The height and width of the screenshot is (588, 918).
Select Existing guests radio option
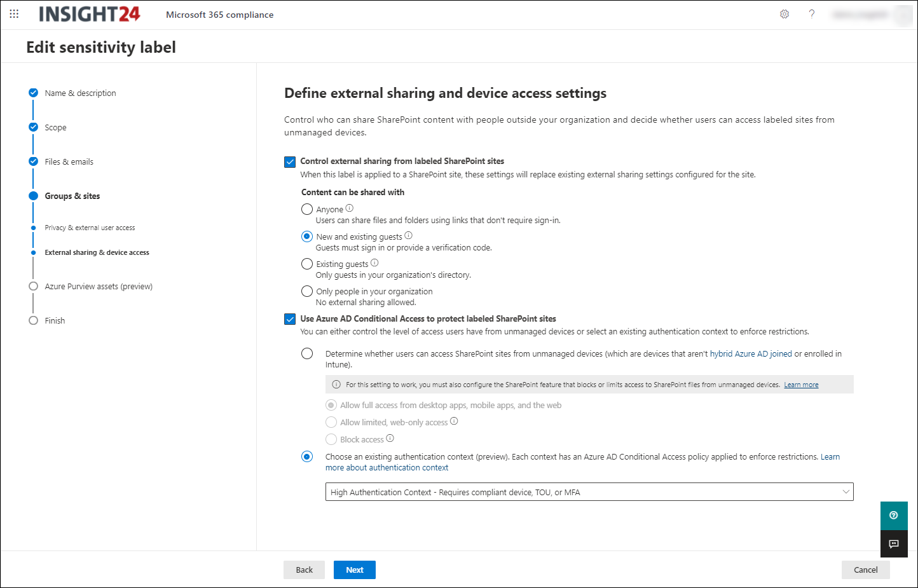(x=307, y=264)
